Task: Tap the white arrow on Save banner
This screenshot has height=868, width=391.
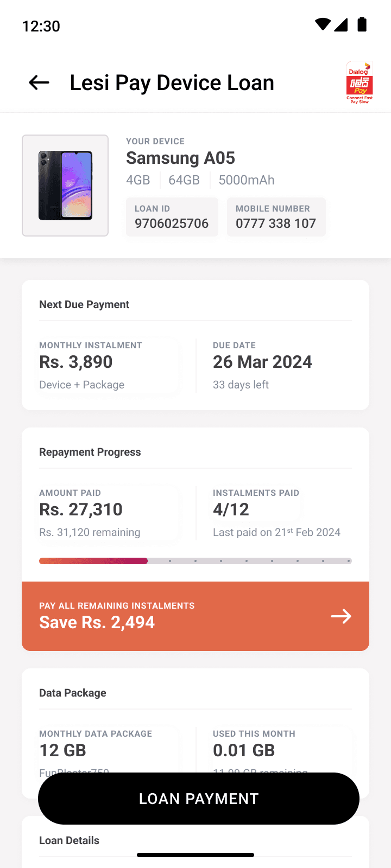Action: pos(341,616)
